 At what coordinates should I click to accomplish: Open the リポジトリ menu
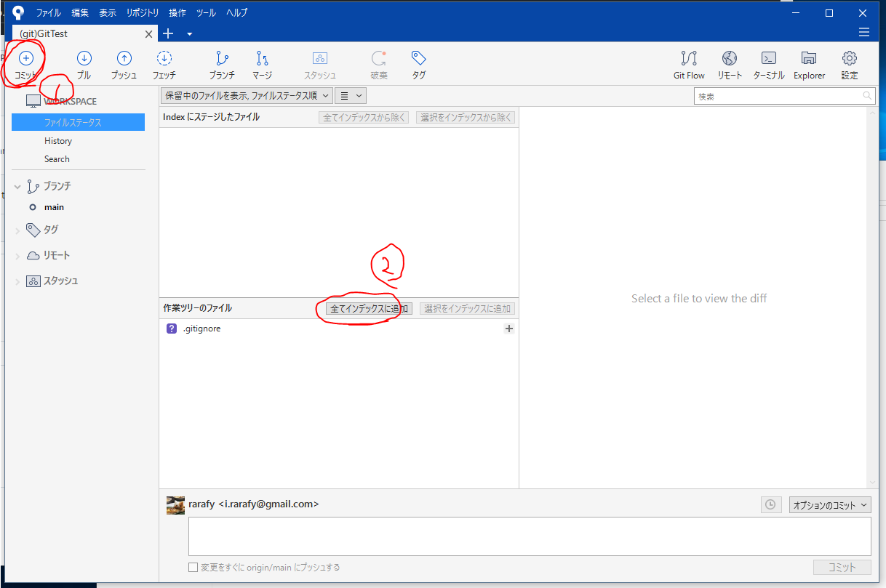click(x=142, y=12)
